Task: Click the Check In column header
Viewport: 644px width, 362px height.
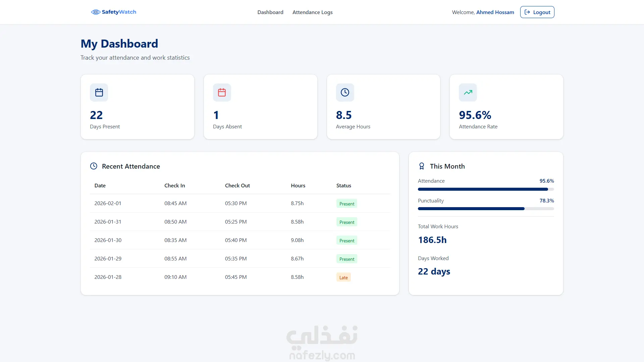Action: point(174,186)
